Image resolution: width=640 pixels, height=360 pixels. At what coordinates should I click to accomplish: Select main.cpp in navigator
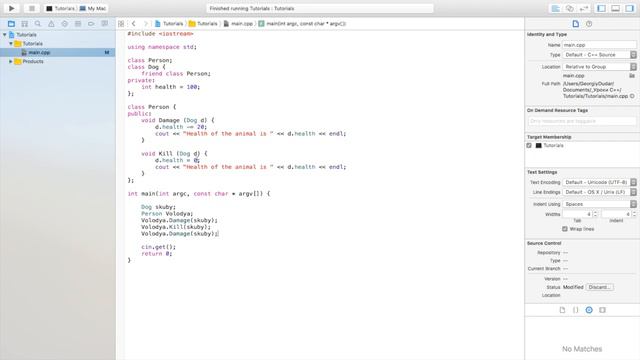(x=58, y=52)
